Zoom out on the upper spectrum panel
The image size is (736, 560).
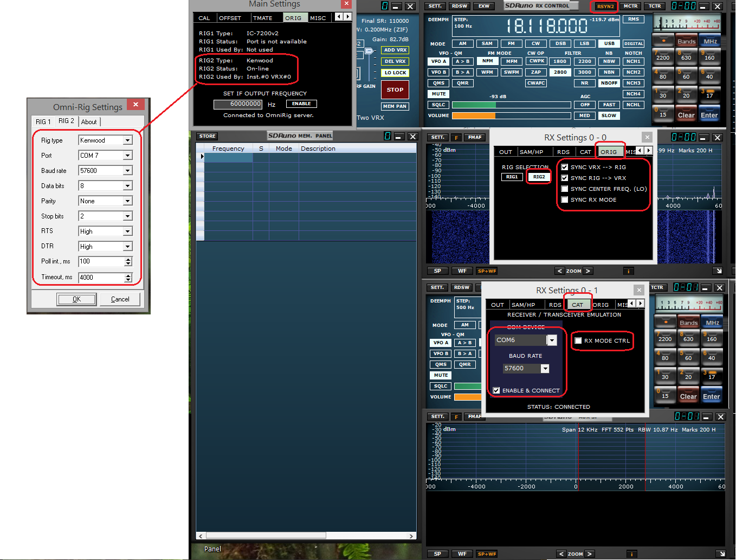tap(560, 271)
